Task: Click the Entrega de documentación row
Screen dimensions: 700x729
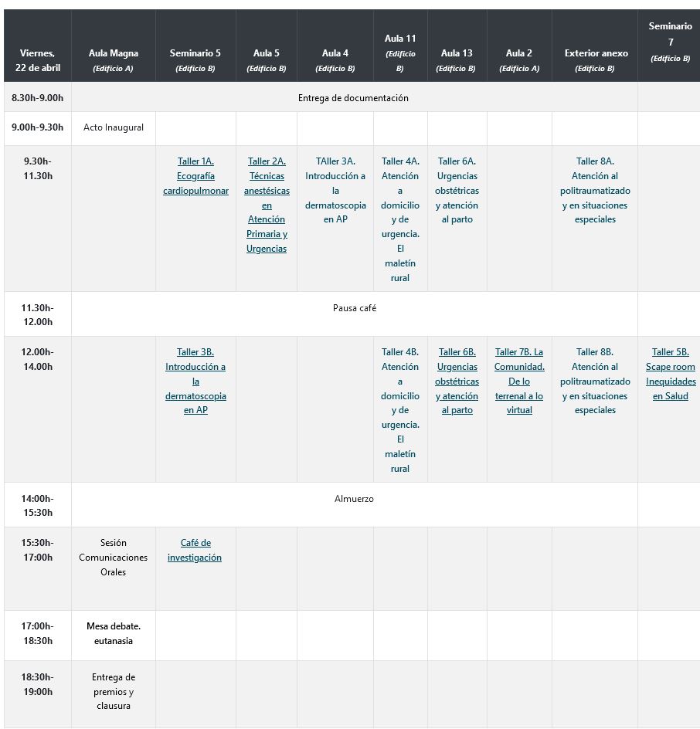Action: click(353, 98)
